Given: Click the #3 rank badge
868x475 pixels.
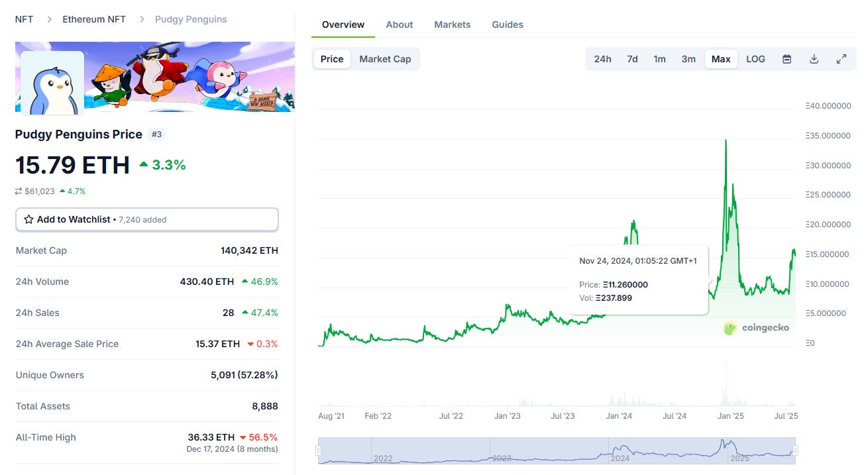Looking at the screenshot, I should 156,134.
